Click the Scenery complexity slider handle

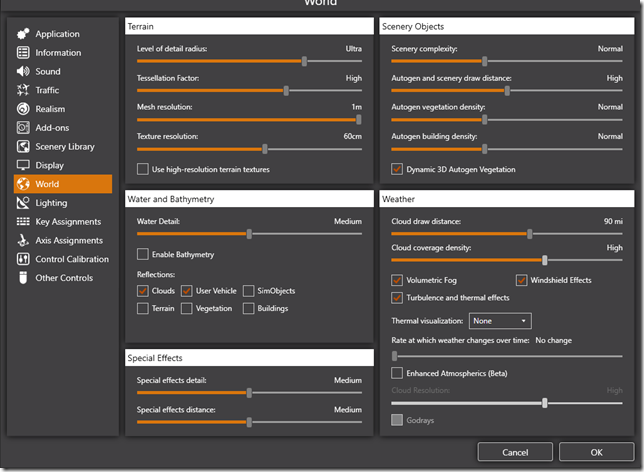(485, 61)
